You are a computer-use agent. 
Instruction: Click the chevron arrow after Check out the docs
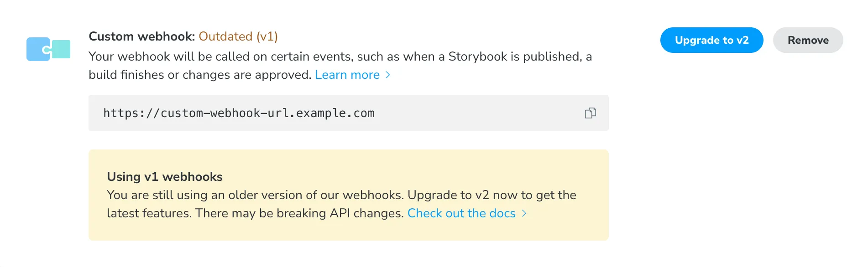tap(524, 213)
